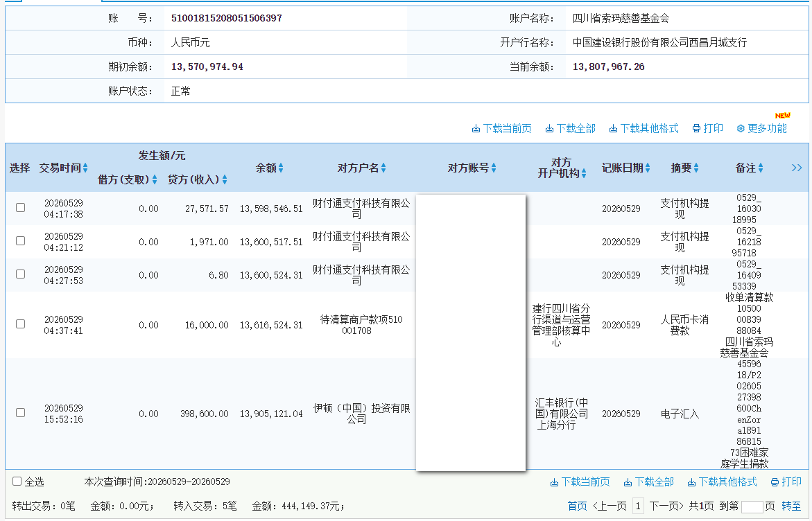Click credit amount 16,000.00
The width and height of the screenshot is (812, 521).
207,325
